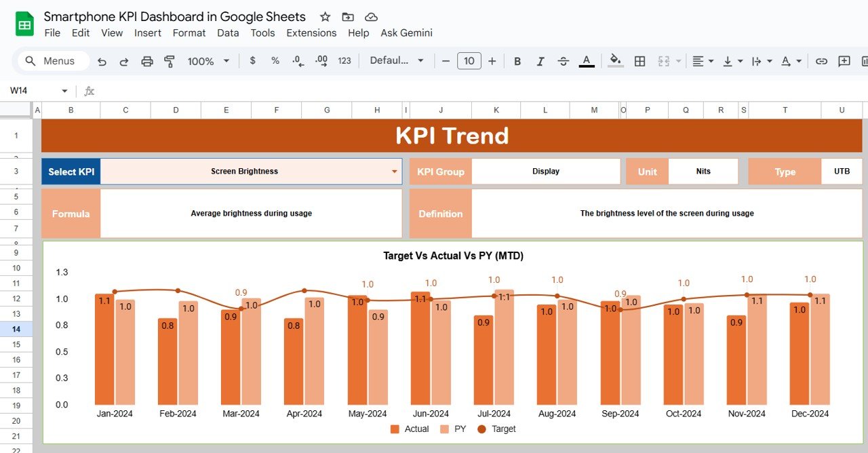Click the move to folder icon

point(348,17)
